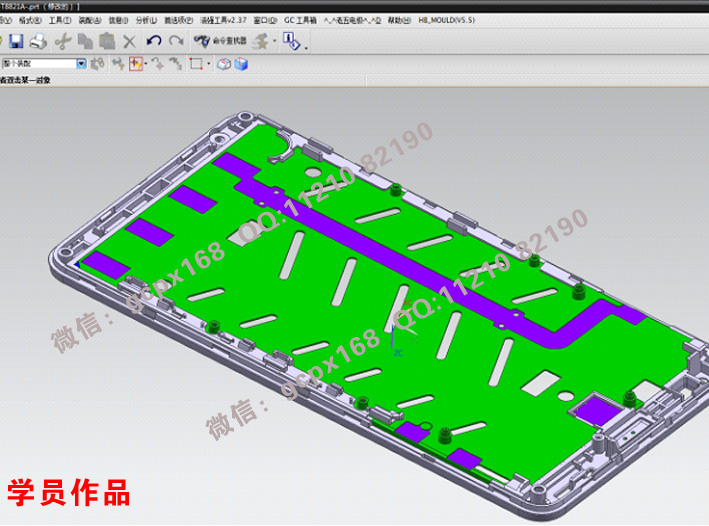Open the selection filter combo box
Viewport: 709px width, 526px height.
tap(43, 64)
